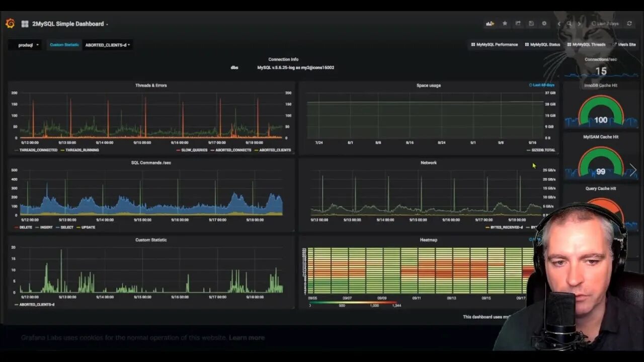The image size is (644, 362).
Task: Open the Last 7 days time picker
Action: point(605,24)
